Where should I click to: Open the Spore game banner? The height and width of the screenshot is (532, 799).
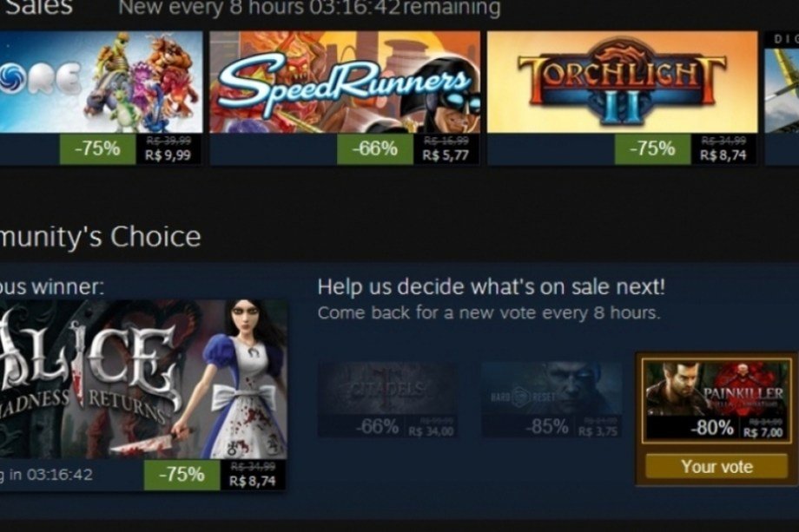click(101, 82)
